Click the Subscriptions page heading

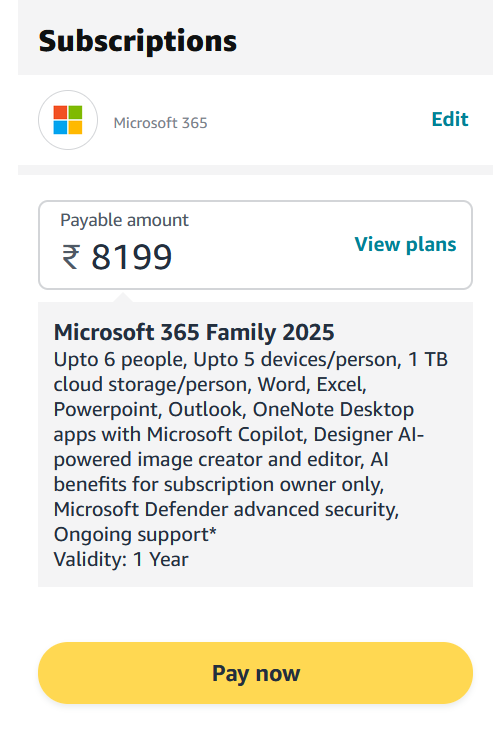point(138,41)
